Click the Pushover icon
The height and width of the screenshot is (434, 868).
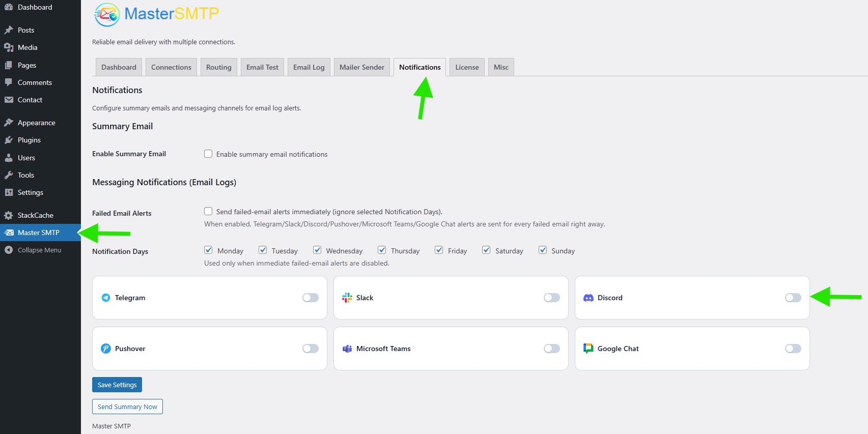pyautogui.click(x=106, y=349)
